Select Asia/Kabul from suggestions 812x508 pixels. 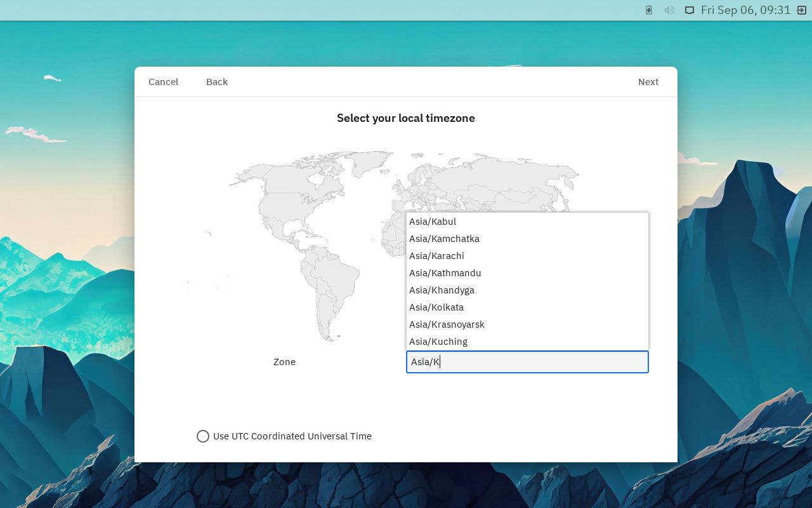433,222
